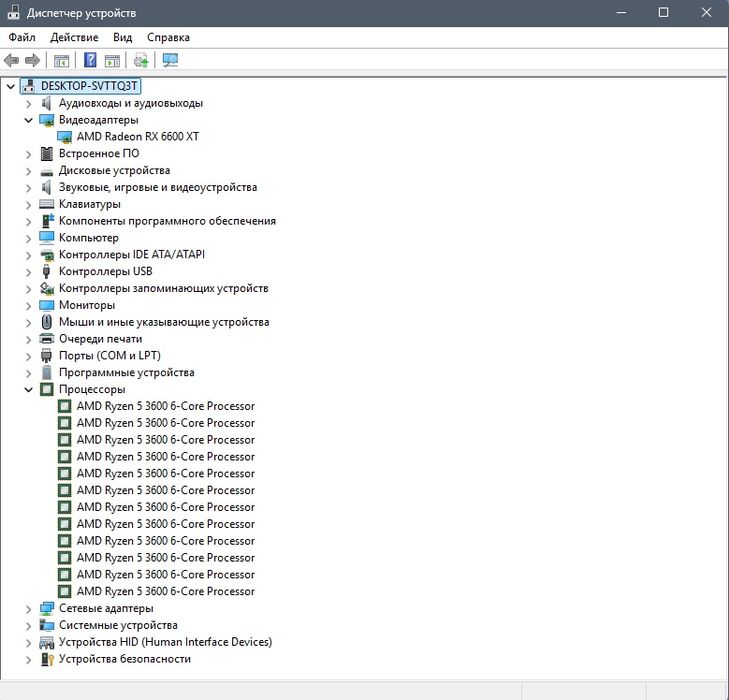Click the Диспетчер устройств title bar icon
729x700 pixels.
13,13
